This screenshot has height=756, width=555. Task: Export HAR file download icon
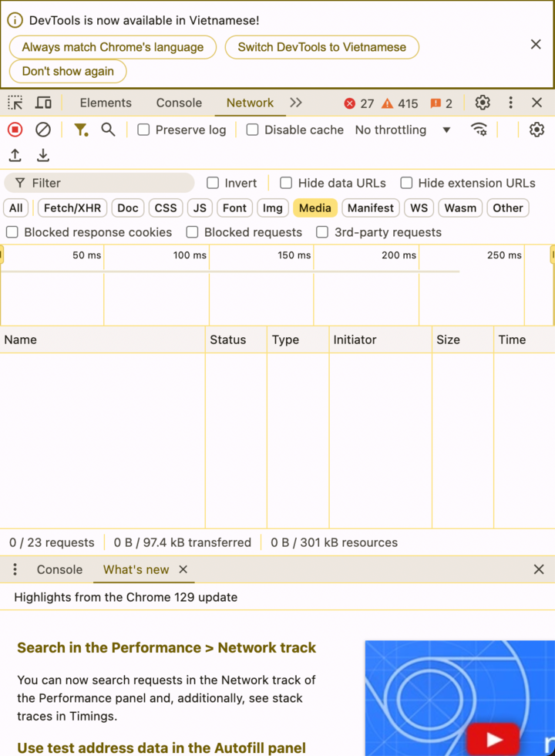tap(43, 155)
